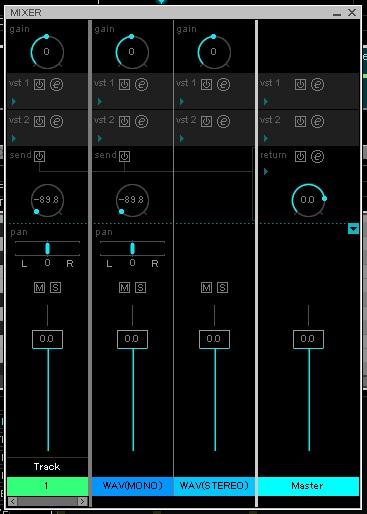Select the WAV(STEREO) channel label

[x=214, y=486]
